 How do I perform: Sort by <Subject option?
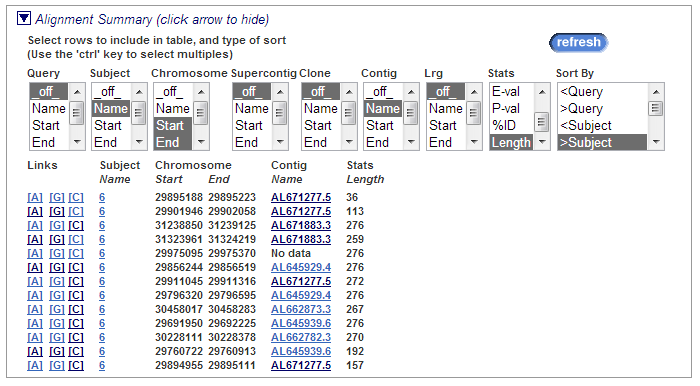[x=602, y=125]
